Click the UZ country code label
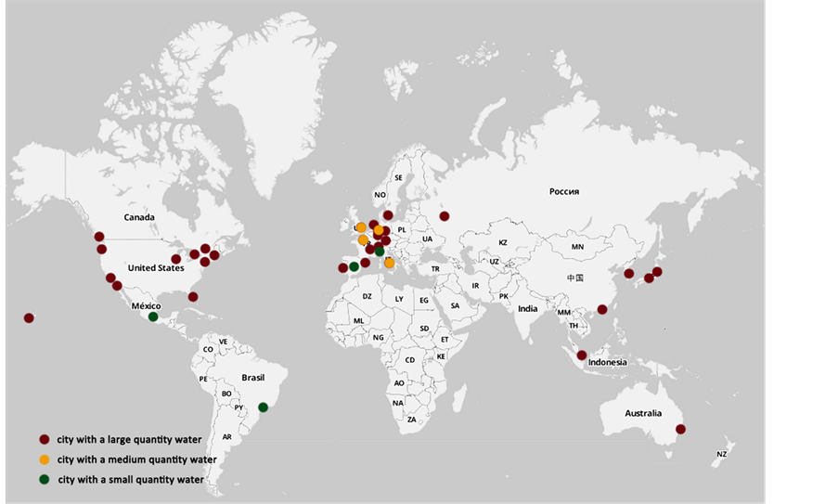Image resolution: width=838 pixels, height=504 pixels. pyautogui.click(x=495, y=262)
